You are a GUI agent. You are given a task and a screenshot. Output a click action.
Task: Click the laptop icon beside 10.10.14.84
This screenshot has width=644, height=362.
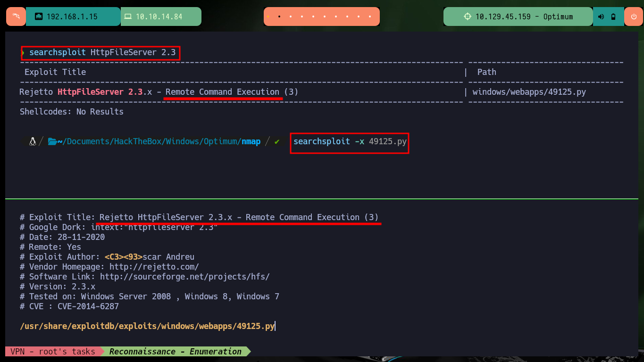128,16
